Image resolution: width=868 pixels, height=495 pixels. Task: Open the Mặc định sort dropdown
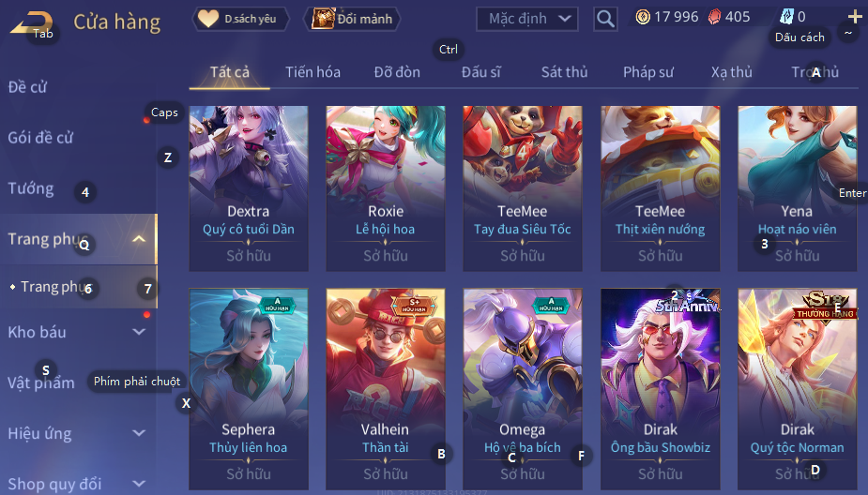tap(527, 19)
